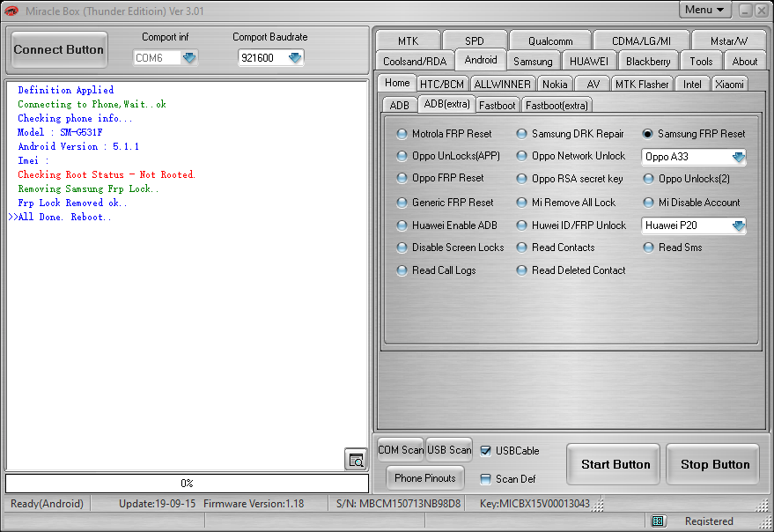Select Oppo FRP Reset option
The image size is (774, 532).
(x=439, y=178)
